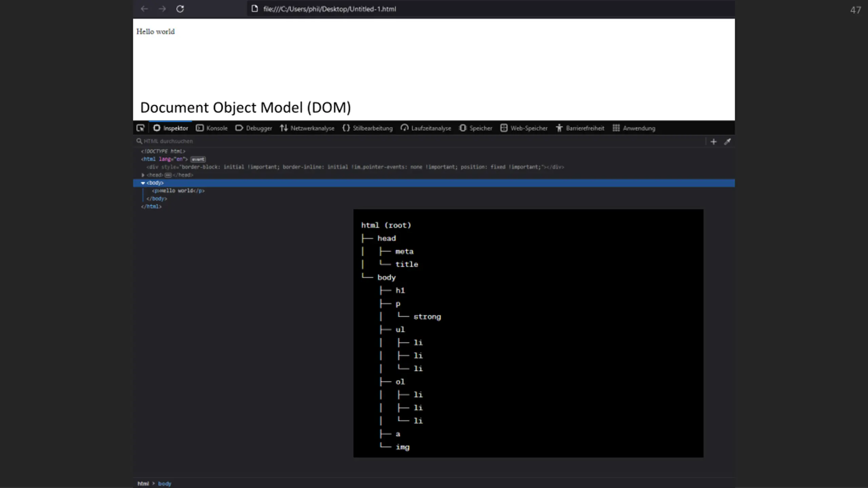Image resolution: width=868 pixels, height=488 pixels.
Task: Select the Hello world p element
Action: pos(178,191)
